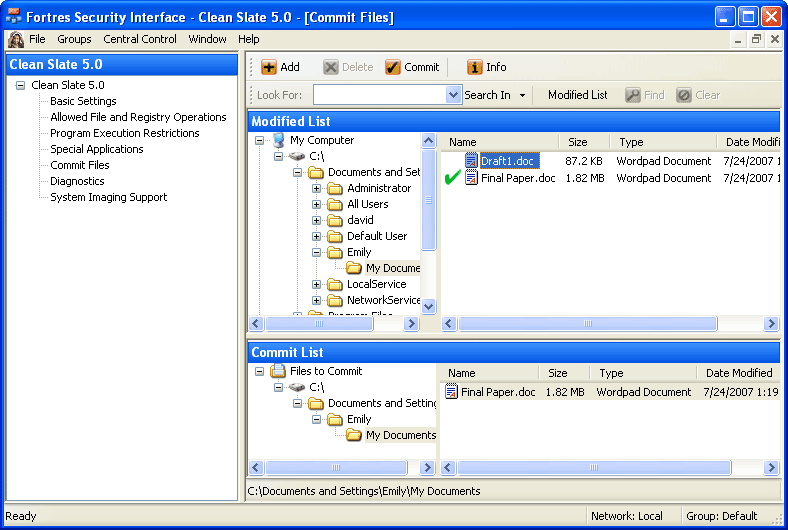Select Special Applications in sidebar
788x530 pixels.
tap(96, 149)
